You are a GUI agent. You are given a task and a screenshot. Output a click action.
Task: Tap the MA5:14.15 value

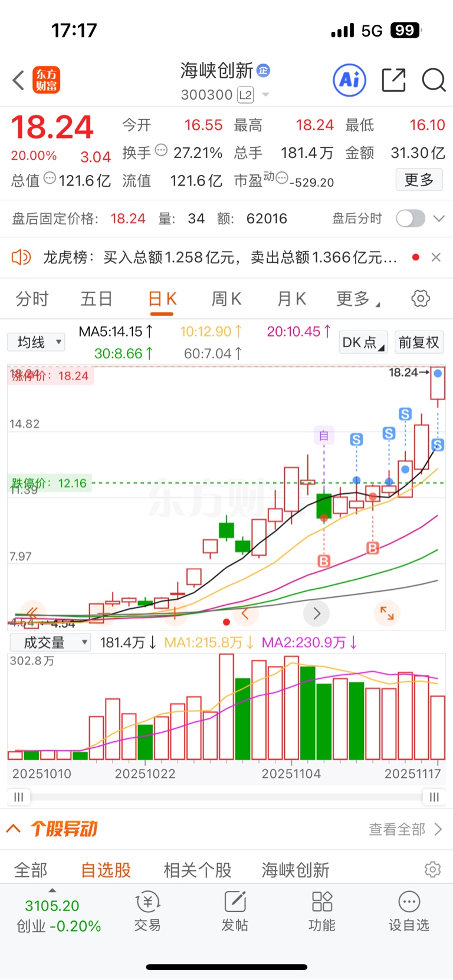pyautogui.click(x=116, y=332)
